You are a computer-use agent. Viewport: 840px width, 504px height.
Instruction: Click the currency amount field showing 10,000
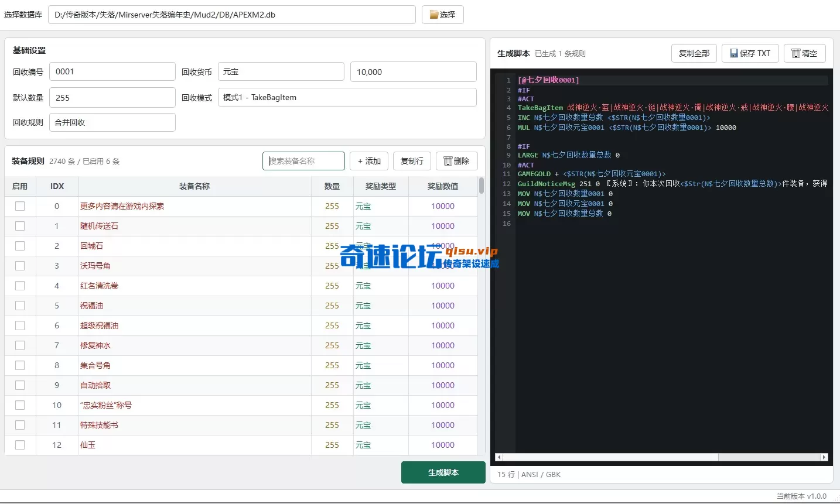point(414,71)
